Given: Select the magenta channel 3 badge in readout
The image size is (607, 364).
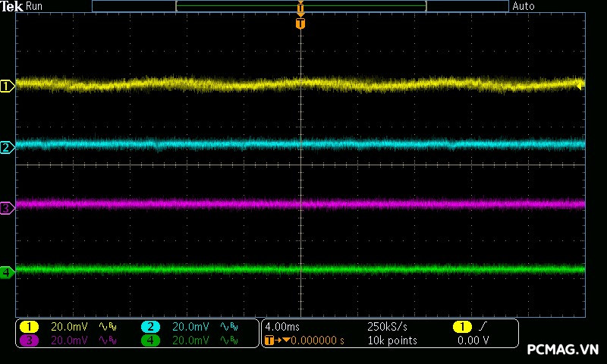Looking at the screenshot, I should click(x=29, y=340).
